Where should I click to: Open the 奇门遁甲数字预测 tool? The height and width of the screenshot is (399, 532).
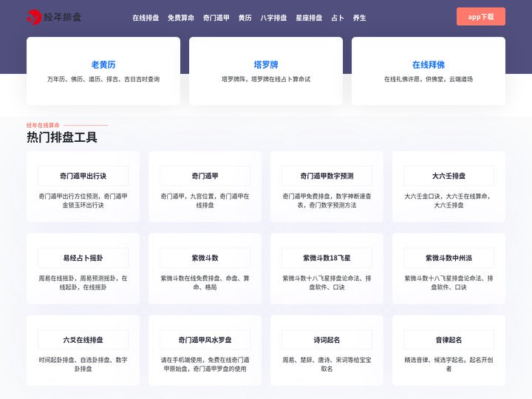click(x=327, y=176)
